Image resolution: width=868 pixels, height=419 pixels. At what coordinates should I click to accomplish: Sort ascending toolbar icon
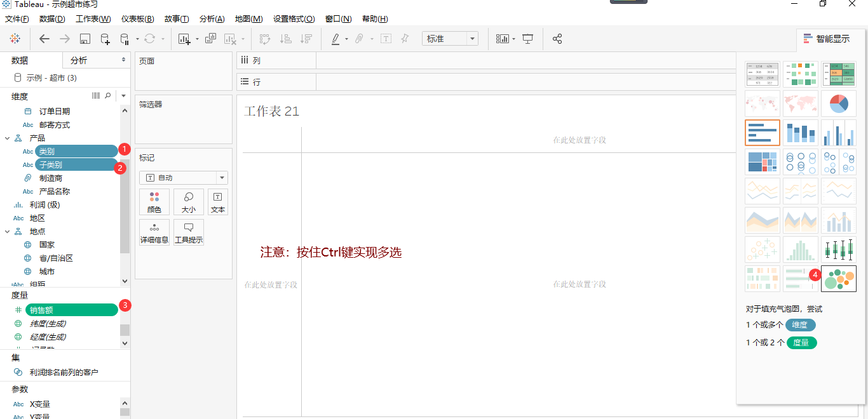286,39
